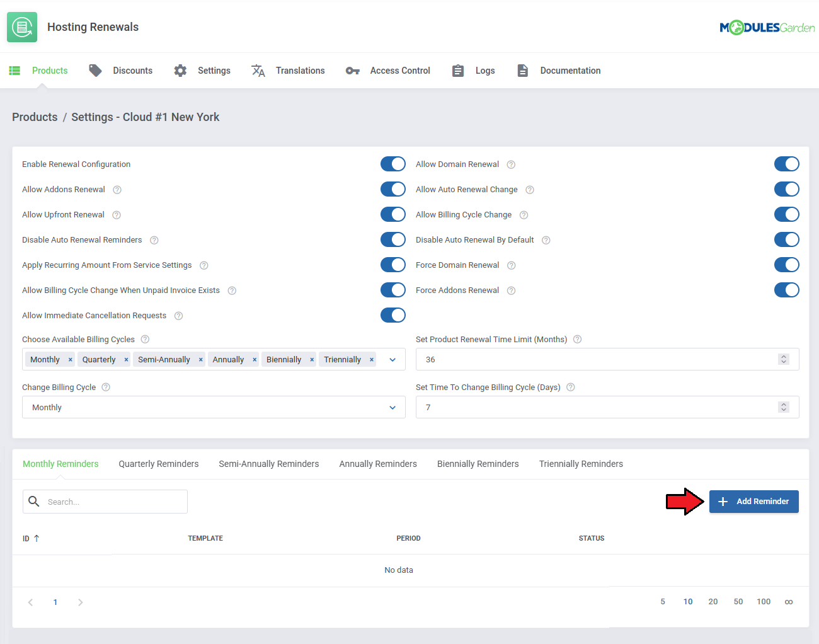This screenshot has height=644, width=819.
Task: Open the Access Control menu
Action: coord(387,71)
